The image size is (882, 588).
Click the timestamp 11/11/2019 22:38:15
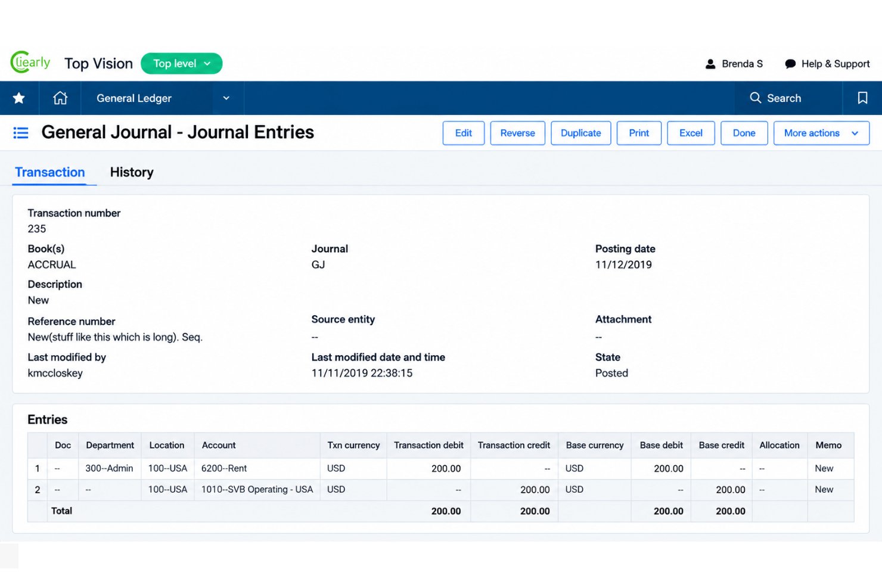coord(362,373)
